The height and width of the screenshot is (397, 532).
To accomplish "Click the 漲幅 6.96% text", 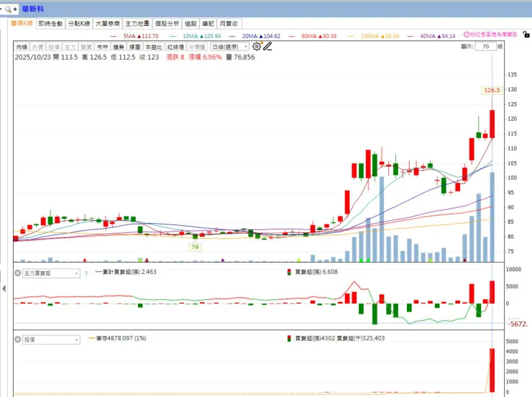I will coord(205,57).
